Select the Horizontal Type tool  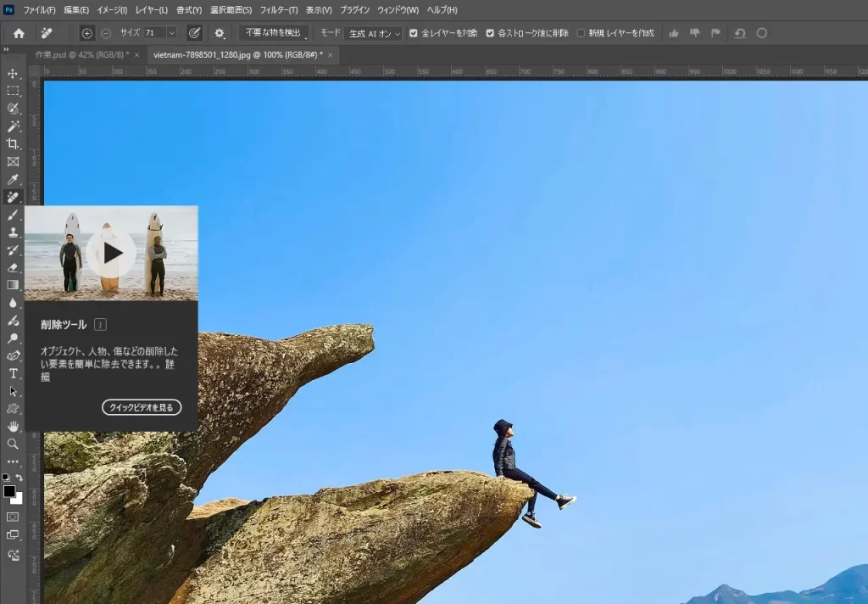pos(13,373)
